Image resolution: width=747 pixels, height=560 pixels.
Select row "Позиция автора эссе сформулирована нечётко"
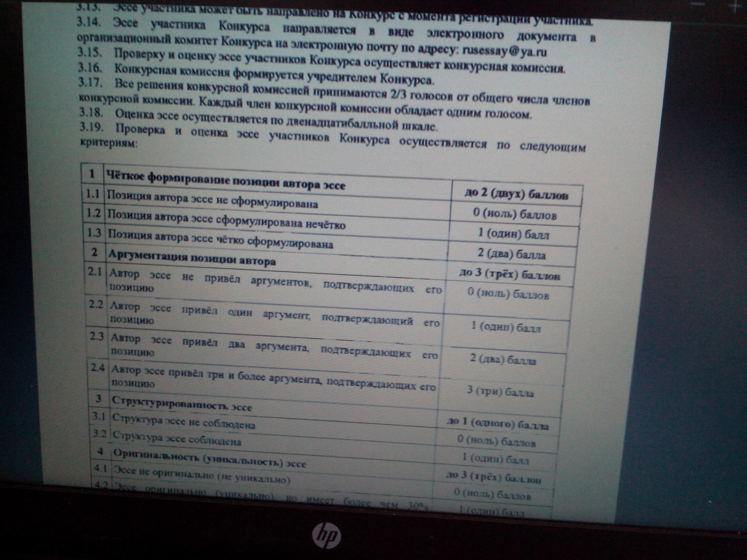coord(226,219)
